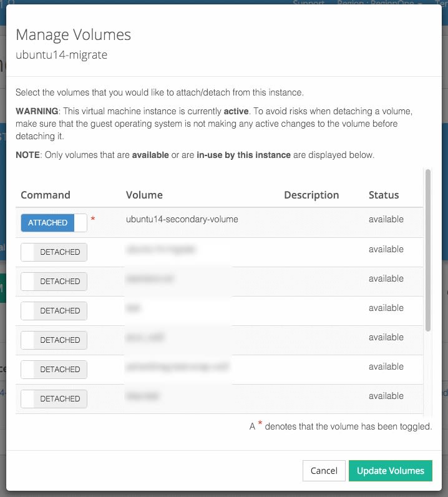Click red asterisk beside the ATTACHED toggle
448x497 pixels.
pos(93,220)
